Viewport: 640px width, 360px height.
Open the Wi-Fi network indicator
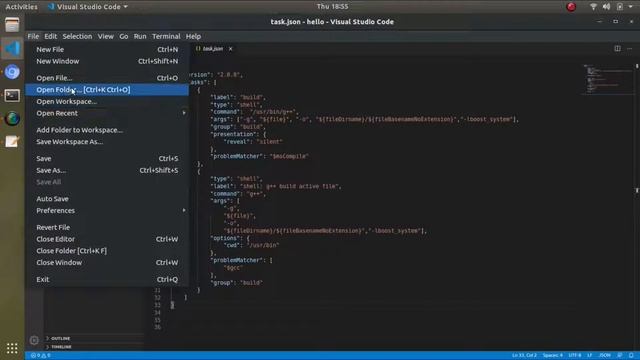click(x=593, y=7)
